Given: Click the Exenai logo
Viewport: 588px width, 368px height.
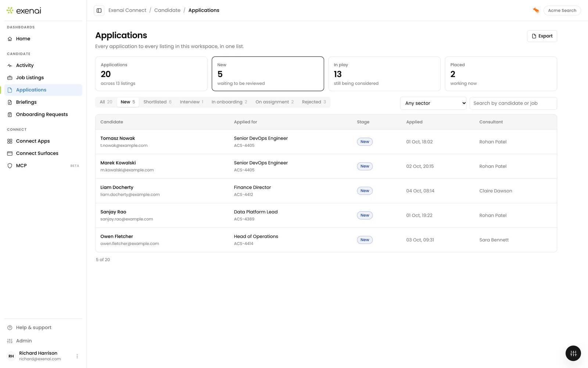Looking at the screenshot, I should 24,11.
